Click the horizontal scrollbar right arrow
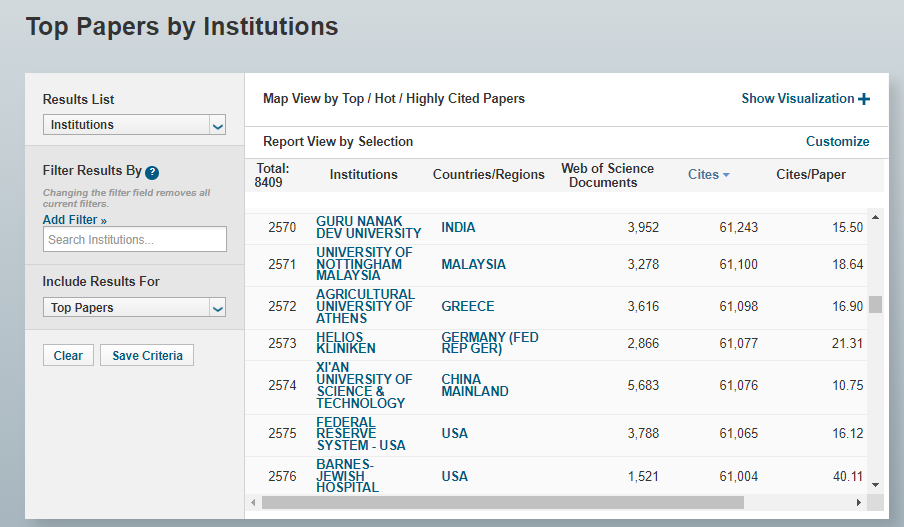 [858, 503]
